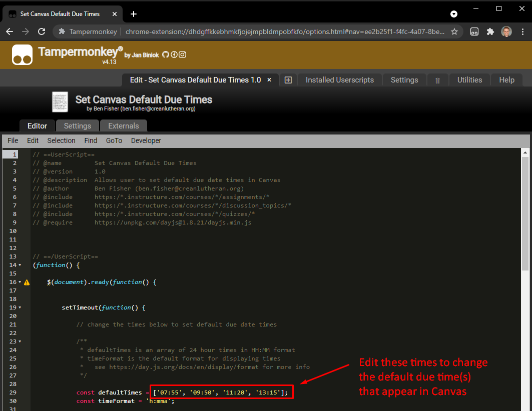
Task: Click the '09:50' time value in code
Action: tap(202, 392)
